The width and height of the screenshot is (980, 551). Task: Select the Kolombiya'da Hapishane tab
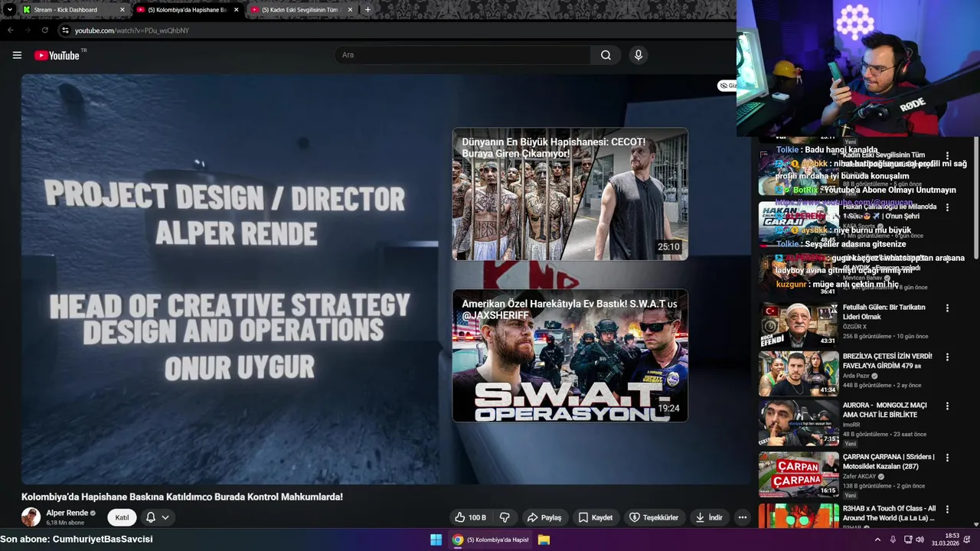[187, 10]
